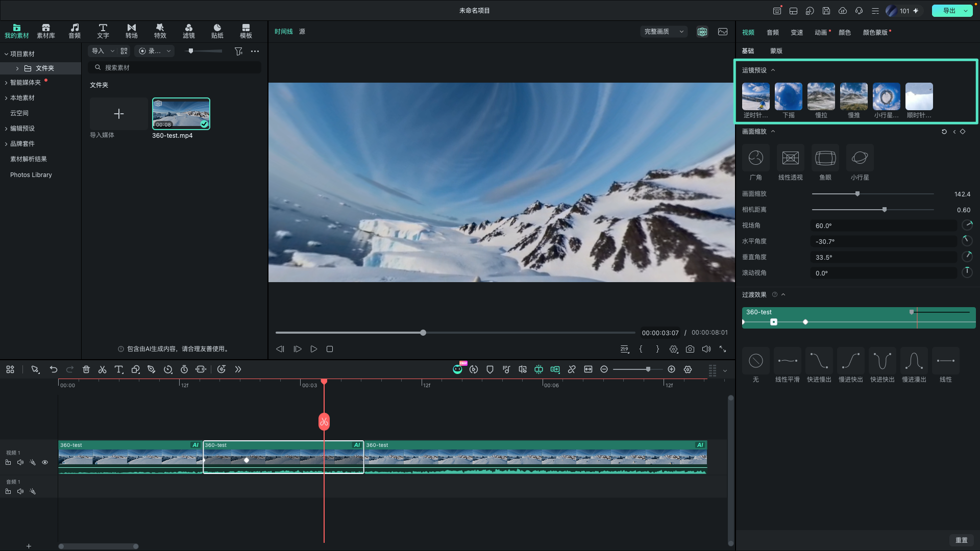
Task: Switch to the 颜色 color tab
Action: (x=845, y=32)
